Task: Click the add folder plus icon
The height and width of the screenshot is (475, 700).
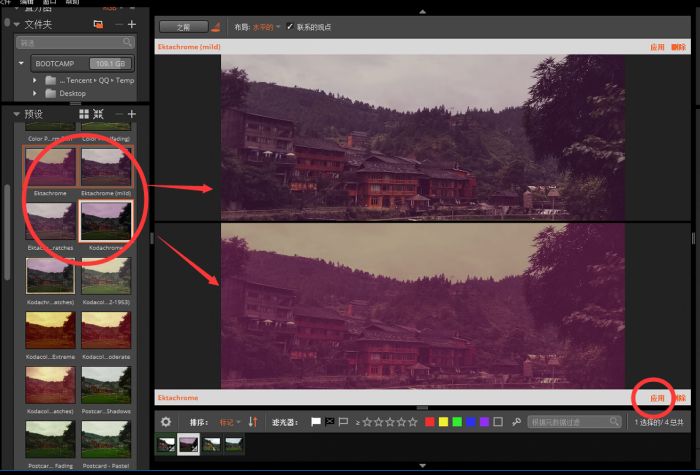Action: point(132,23)
